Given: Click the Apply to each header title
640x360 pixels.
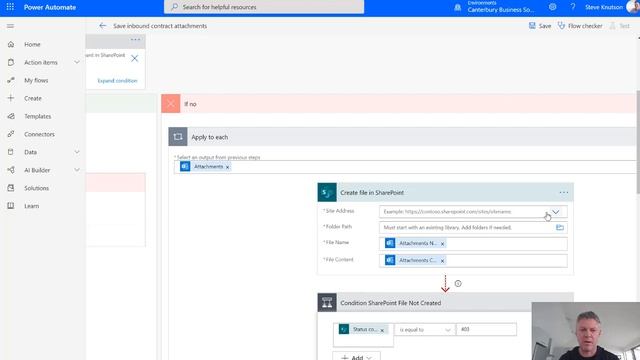Looking at the screenshot, I should 210,137.
